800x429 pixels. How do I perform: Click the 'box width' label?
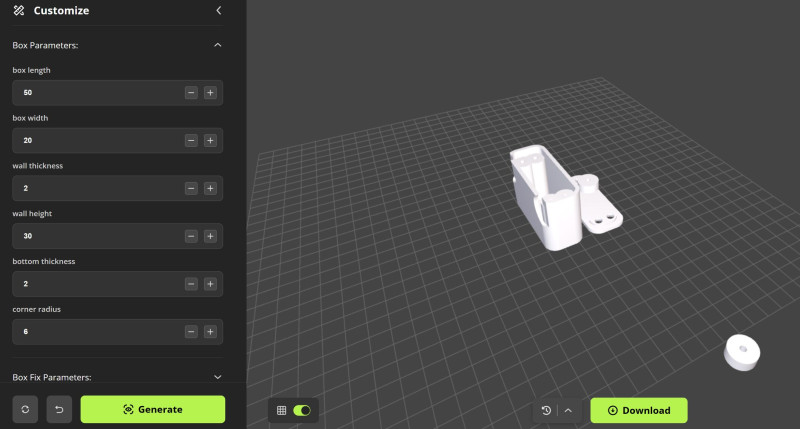(x=30, y=118)
